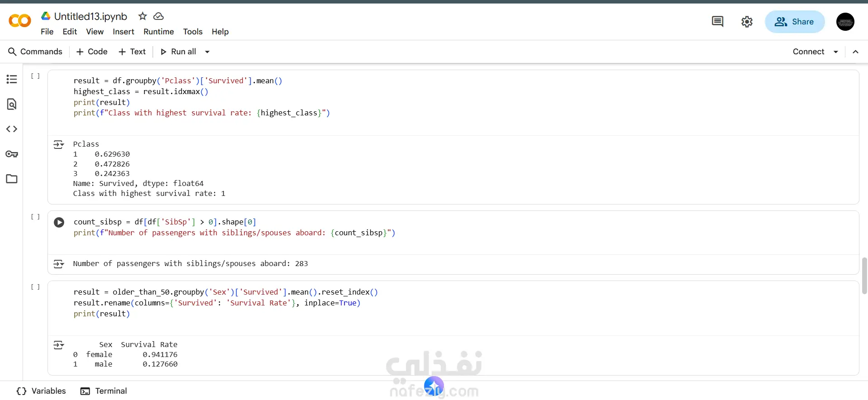This screenshot has width=868, height=400.
Task: Collapse the header with the chevron
Action: pos(855,52)
